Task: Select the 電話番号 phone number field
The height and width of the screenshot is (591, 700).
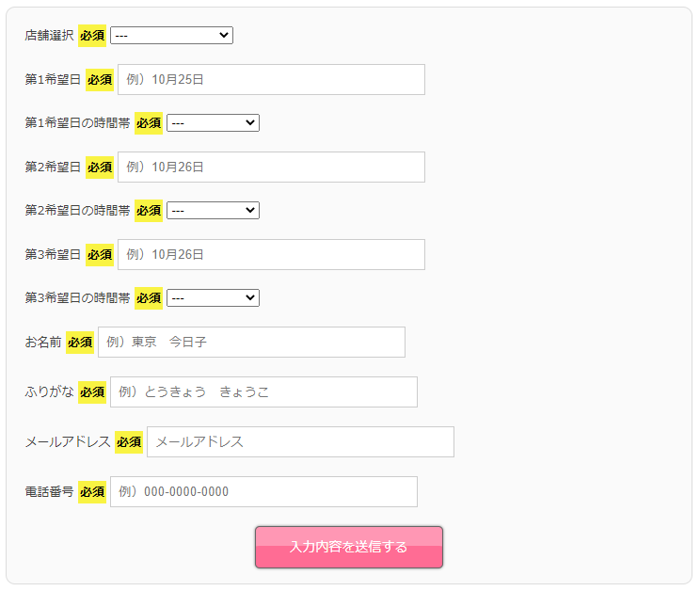Action: click(263, 491)
